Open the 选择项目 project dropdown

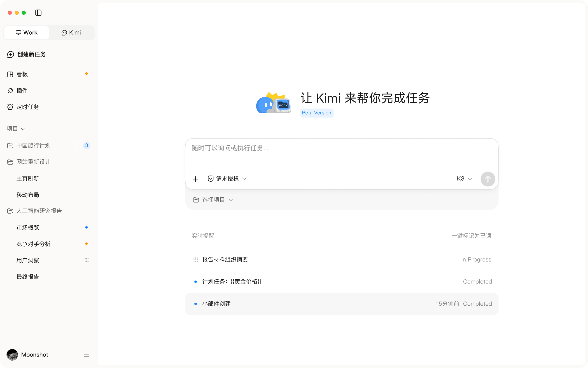pyautogui.click(x=213, y=200)
